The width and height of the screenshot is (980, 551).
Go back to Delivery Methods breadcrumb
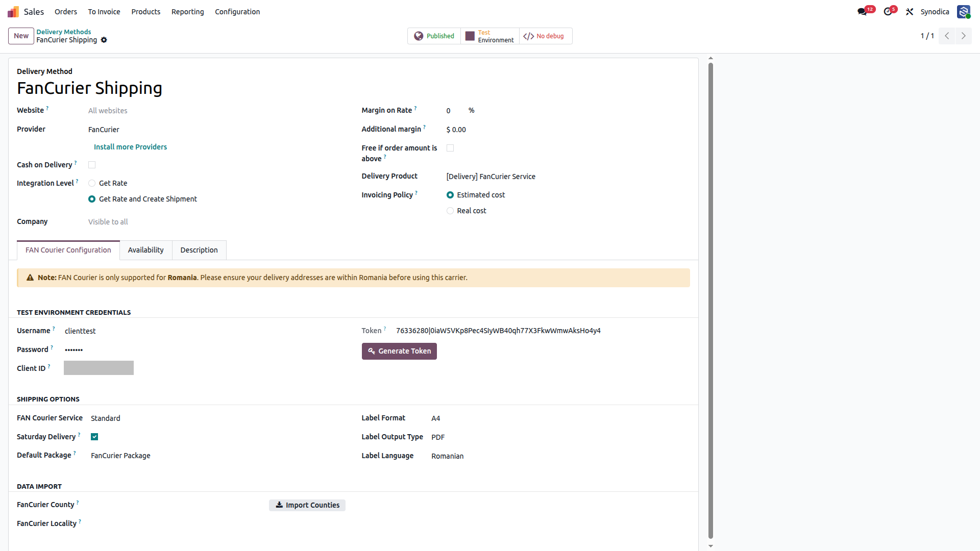pyautogui.click(x=64, y=32)
